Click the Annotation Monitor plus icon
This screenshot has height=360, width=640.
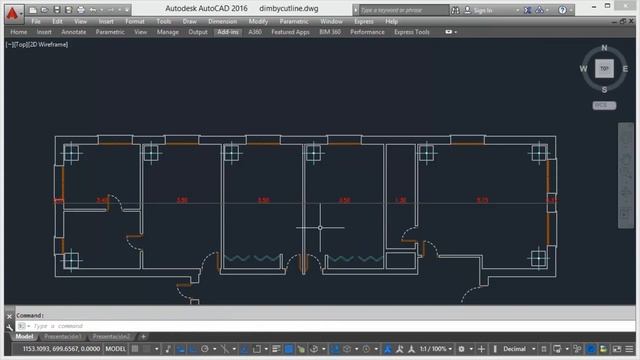click(482, 349)
